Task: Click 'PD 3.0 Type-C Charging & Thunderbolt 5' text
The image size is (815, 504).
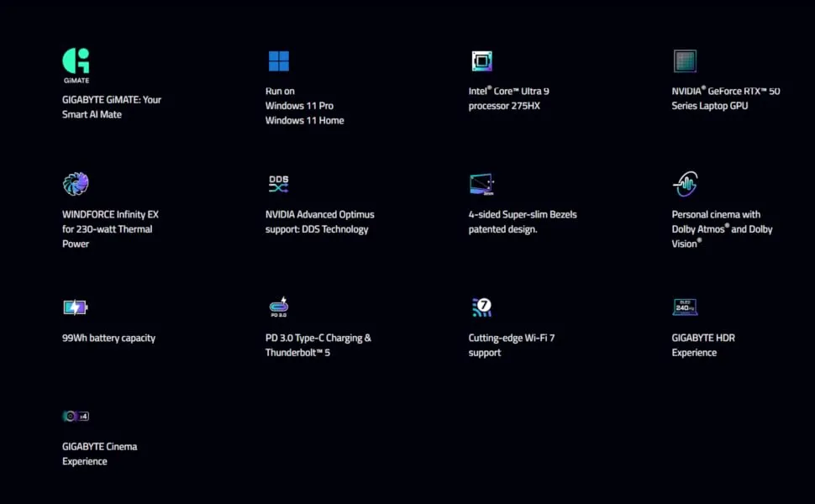Action: coord(318,345)
